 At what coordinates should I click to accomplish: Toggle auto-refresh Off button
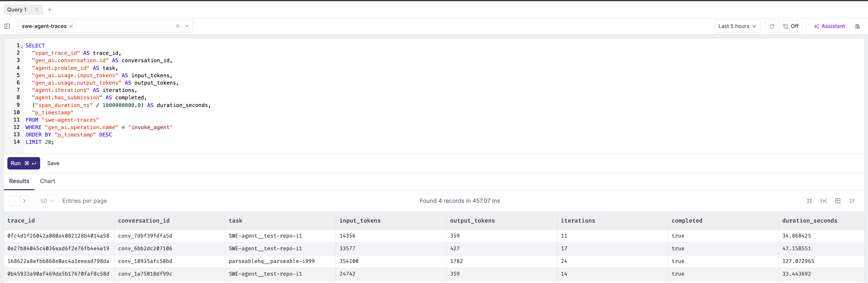[x=791, y=26]
